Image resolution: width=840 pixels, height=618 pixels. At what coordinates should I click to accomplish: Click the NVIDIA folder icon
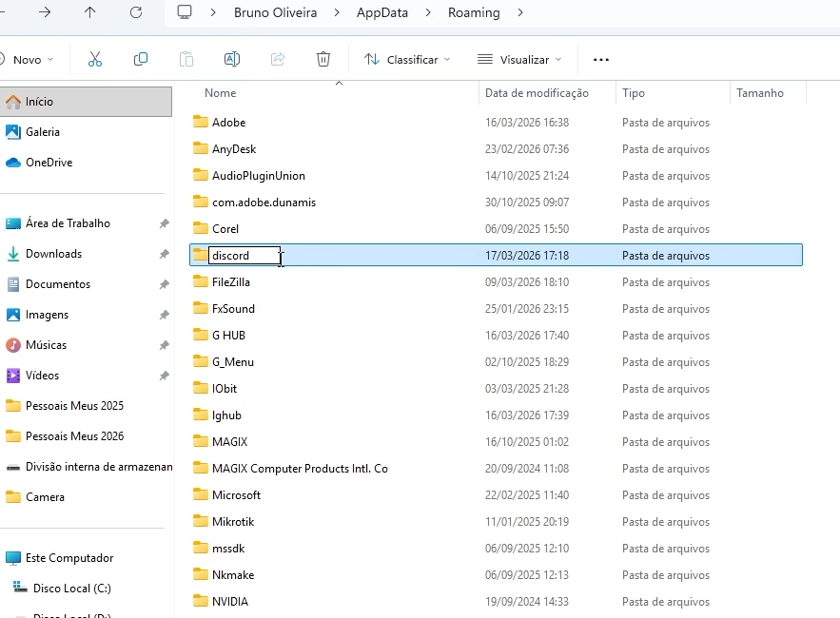201,602
